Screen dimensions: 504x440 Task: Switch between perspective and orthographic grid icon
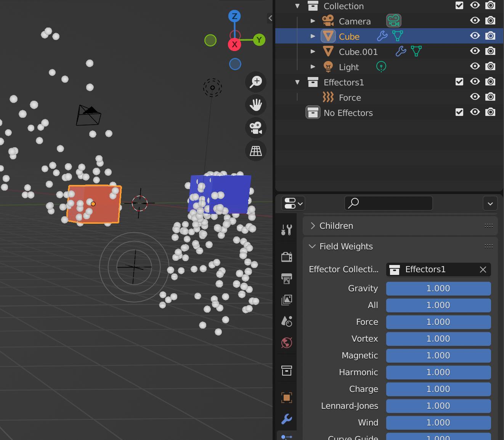[256, 151]
